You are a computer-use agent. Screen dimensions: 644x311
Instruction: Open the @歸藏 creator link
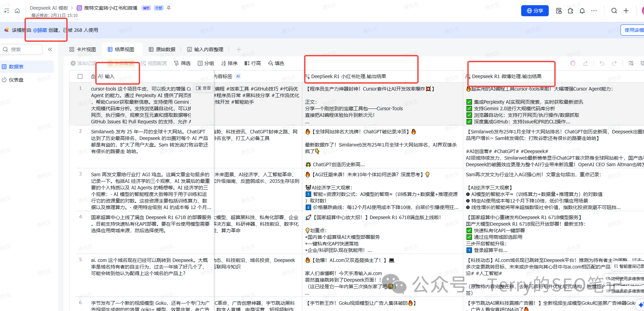[40, 30]
